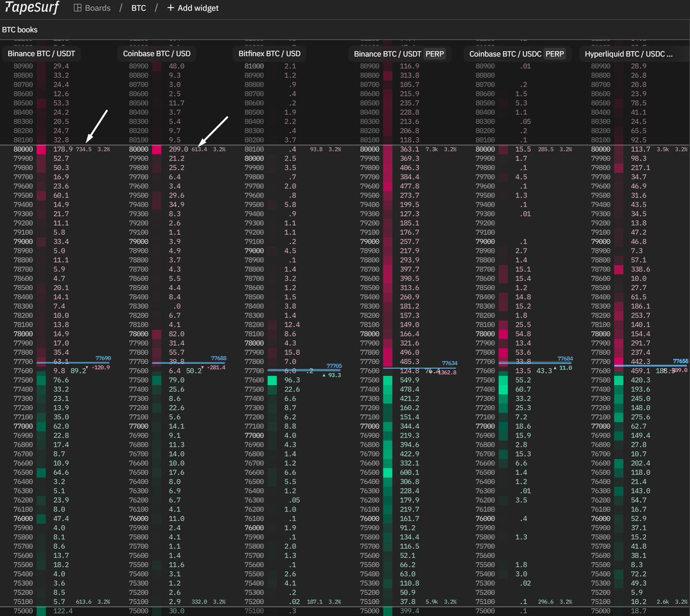Click the PERP badge on Binance BTC / USDT

(x=435, y=53)
